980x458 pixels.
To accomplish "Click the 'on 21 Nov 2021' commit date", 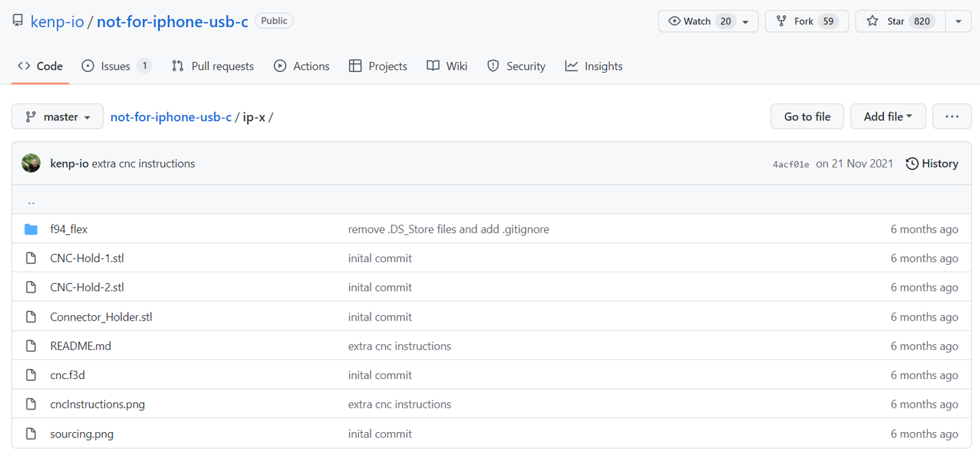I will [x=855, y=163].
